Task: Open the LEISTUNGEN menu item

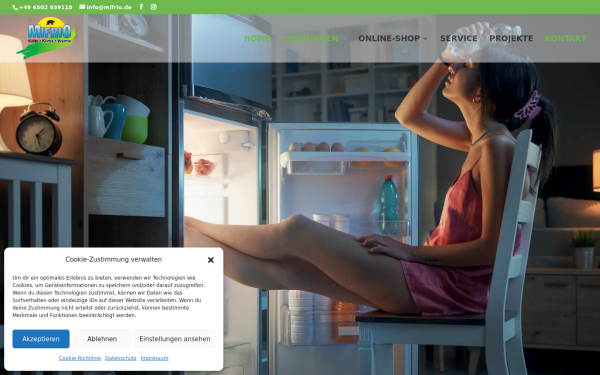Action: (x=310, y=38)
